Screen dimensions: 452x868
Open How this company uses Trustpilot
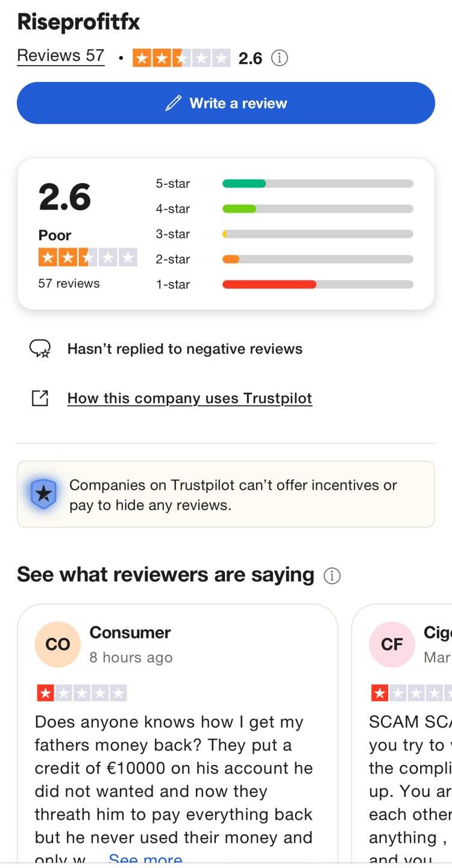189,398
